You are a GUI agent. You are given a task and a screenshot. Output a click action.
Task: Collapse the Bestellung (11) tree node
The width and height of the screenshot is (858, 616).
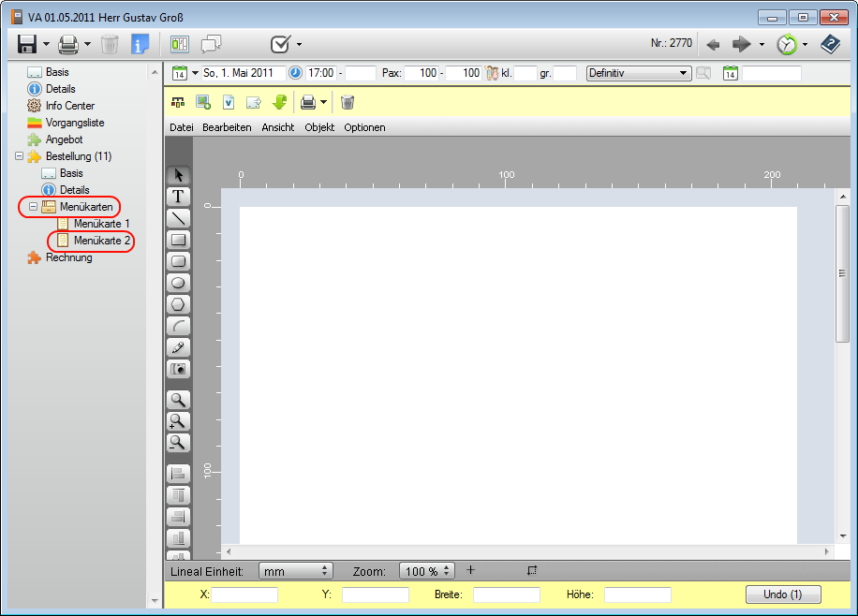click(20, 156)
